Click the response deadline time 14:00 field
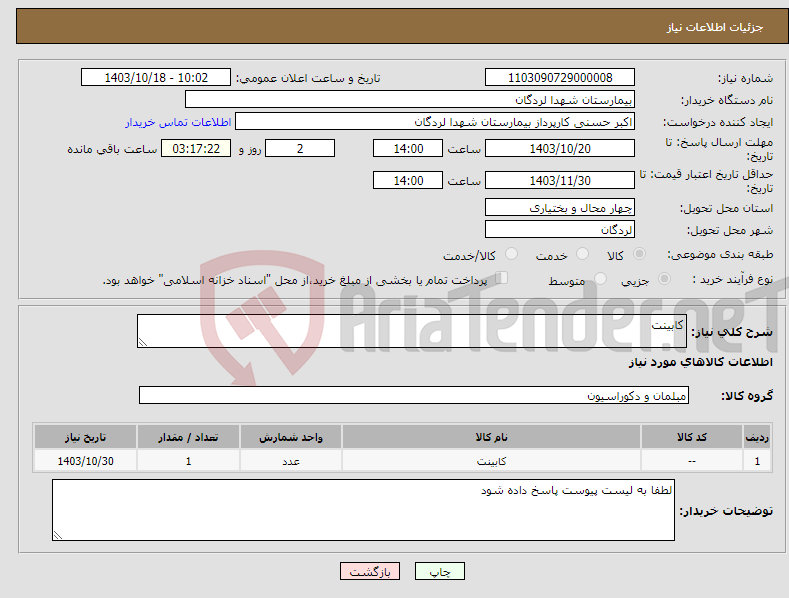Screen dimensions: 789x598 (408, 148)
